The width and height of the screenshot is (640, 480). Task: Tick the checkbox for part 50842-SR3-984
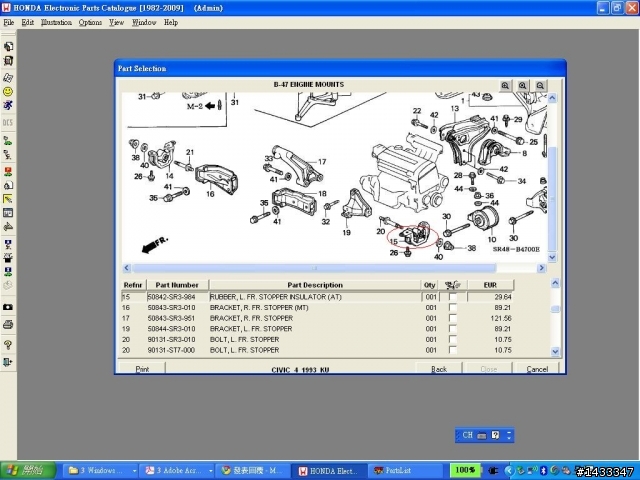[x=453, y=297]
